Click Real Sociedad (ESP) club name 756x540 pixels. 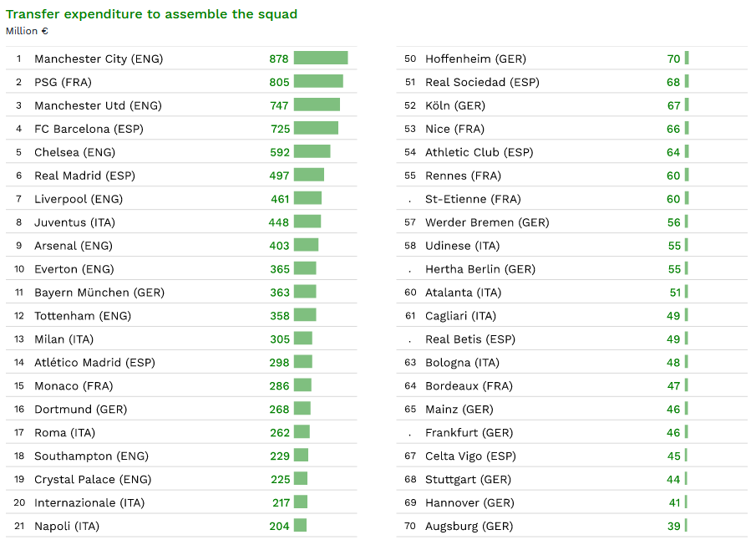(x=482, y=82)
